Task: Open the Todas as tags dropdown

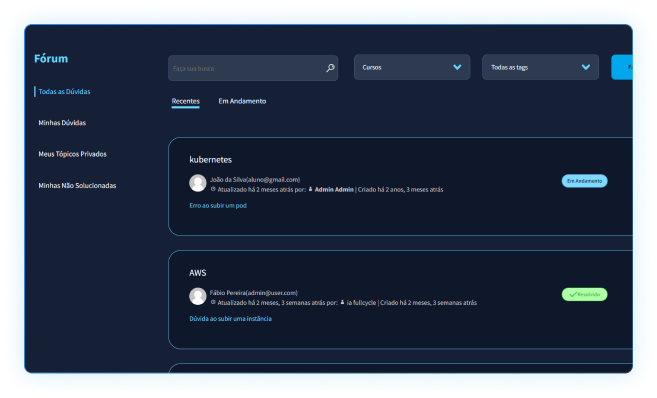Action: pos(540,67)
